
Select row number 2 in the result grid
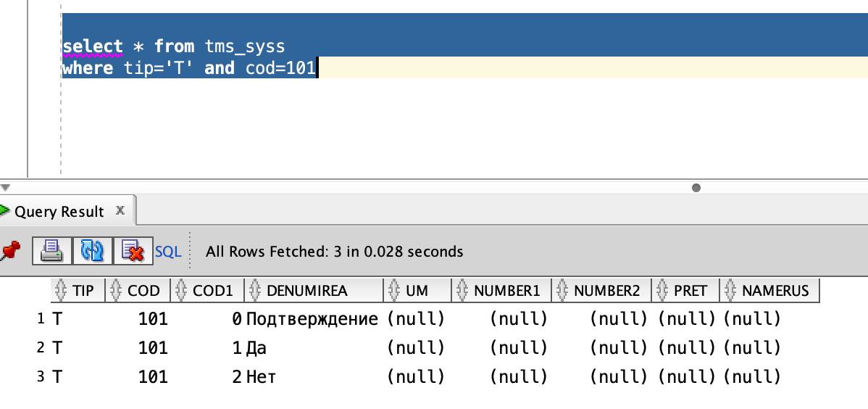pos(41,348)
